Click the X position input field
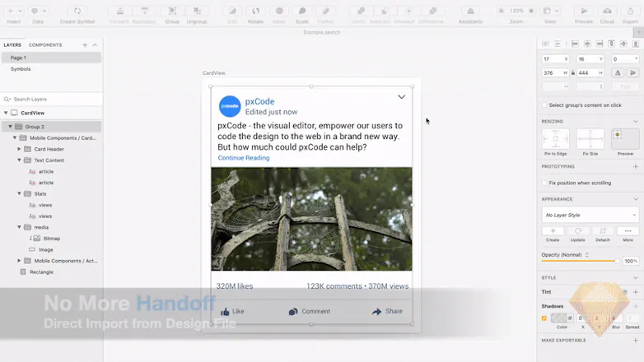This screenshot has height=362, width=644. [555, 59]
